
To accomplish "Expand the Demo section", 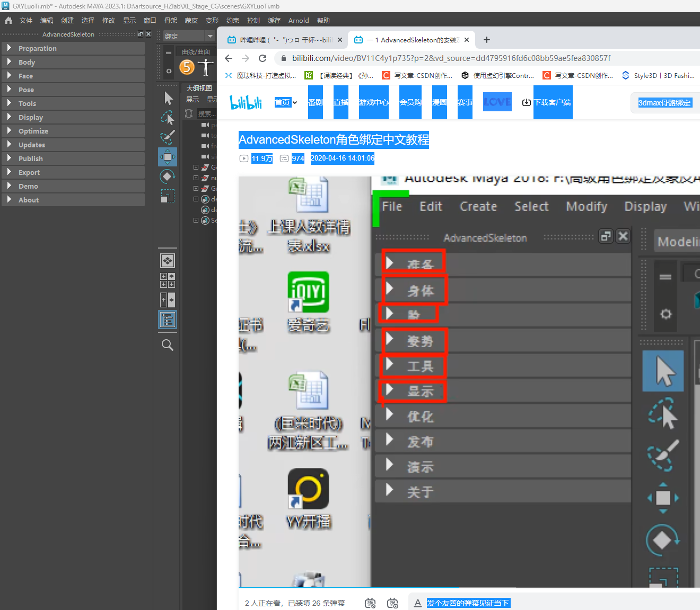I will tap(73, 186).
